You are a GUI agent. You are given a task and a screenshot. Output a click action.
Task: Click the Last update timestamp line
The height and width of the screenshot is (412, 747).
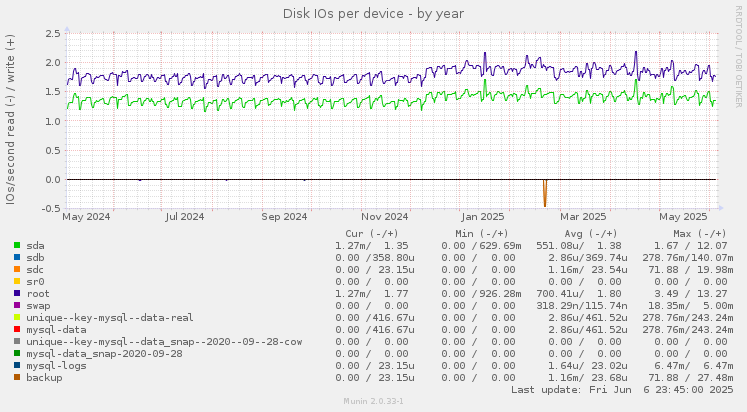(x=622, y=390)
